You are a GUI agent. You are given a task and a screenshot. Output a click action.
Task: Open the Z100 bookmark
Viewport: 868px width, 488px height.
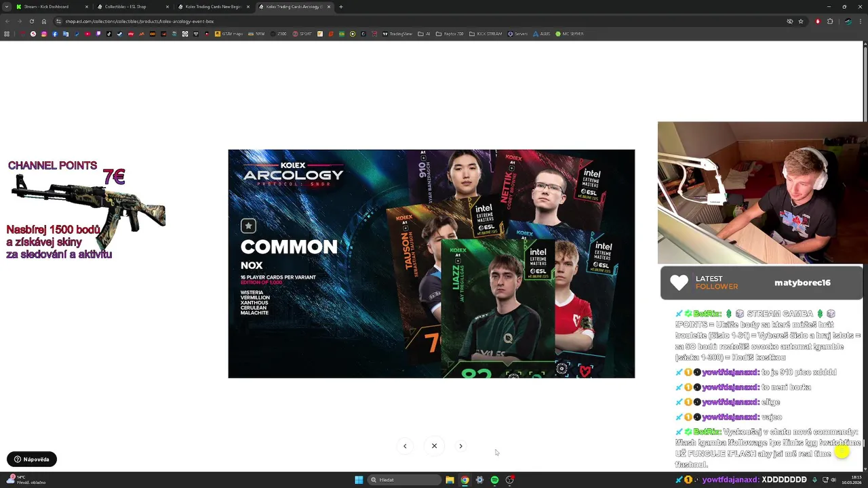point(279,34)
